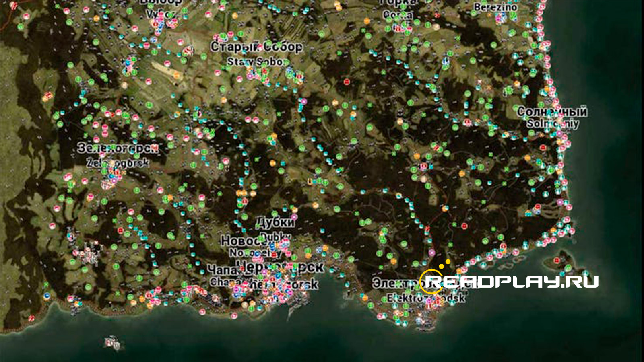Click the pink marker on the far southwest shoreline

click(x=31, y=318)
